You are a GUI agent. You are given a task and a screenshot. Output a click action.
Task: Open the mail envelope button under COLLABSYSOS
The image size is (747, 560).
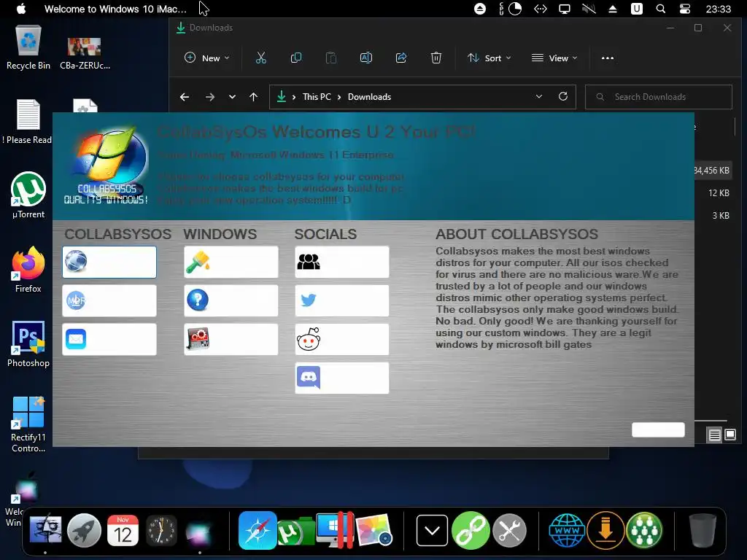pyautogui.click(x=109, y=339)
